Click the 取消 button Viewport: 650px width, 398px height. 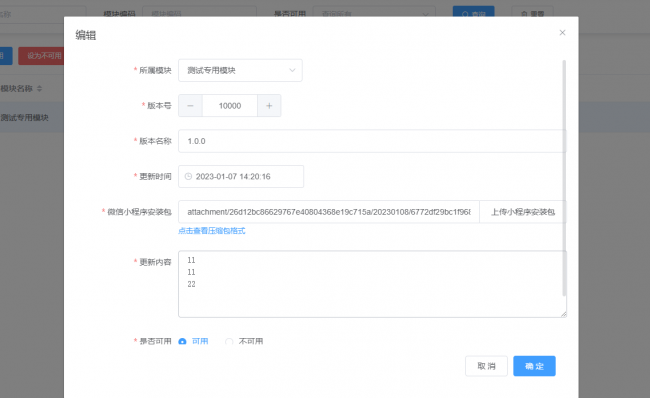486,366
